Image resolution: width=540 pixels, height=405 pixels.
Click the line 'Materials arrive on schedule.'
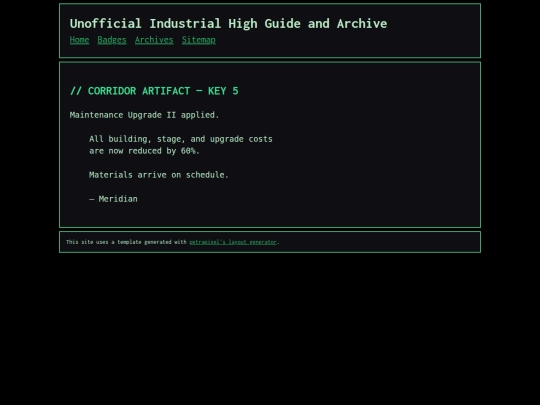pyautogui.click(x=159, y=175)
